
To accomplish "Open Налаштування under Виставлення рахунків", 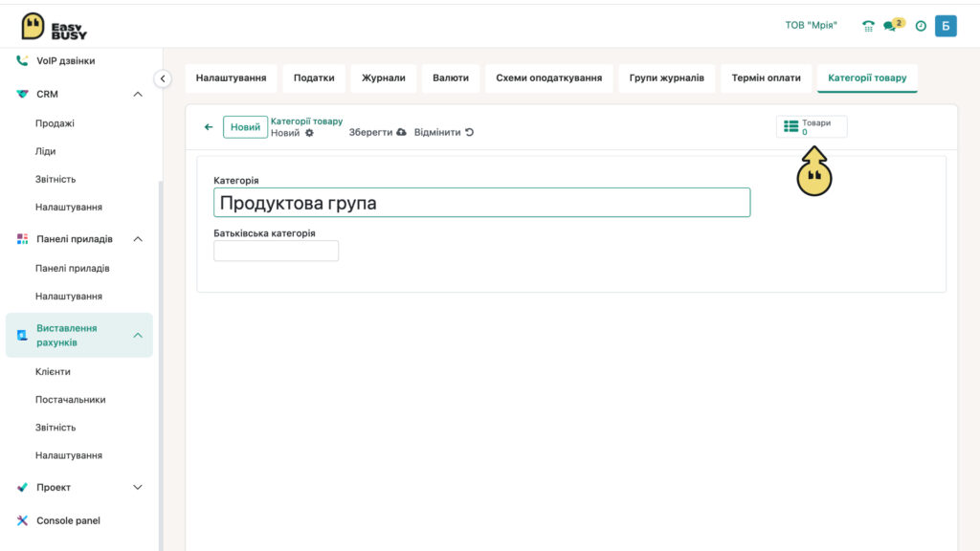I will [x=69, y=455].
